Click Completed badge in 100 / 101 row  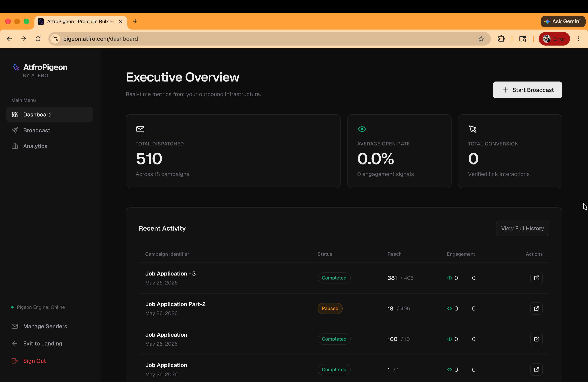pos(334,339)
